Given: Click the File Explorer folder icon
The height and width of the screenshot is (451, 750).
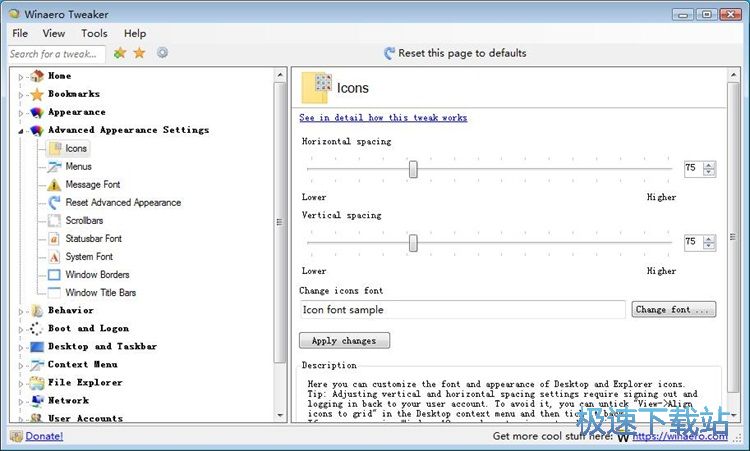Looking at the screenshot, I should point(37,383).
